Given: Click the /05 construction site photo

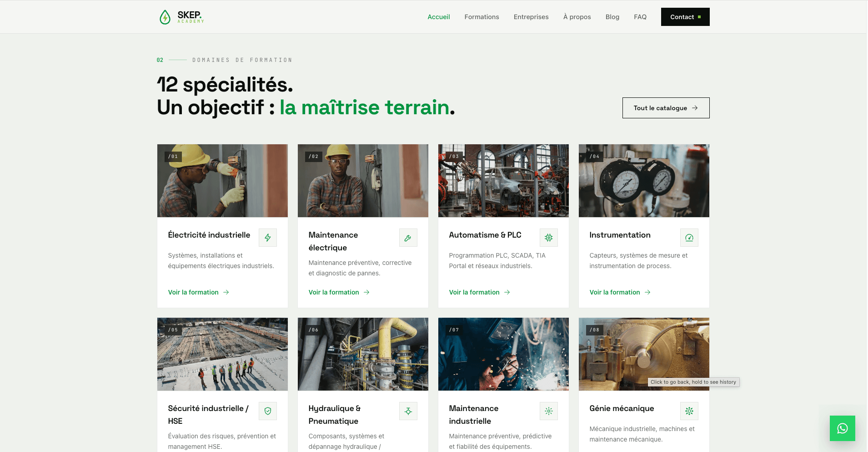Looking at the screenshot, I should pyautogui.click(x=222, y=354).
